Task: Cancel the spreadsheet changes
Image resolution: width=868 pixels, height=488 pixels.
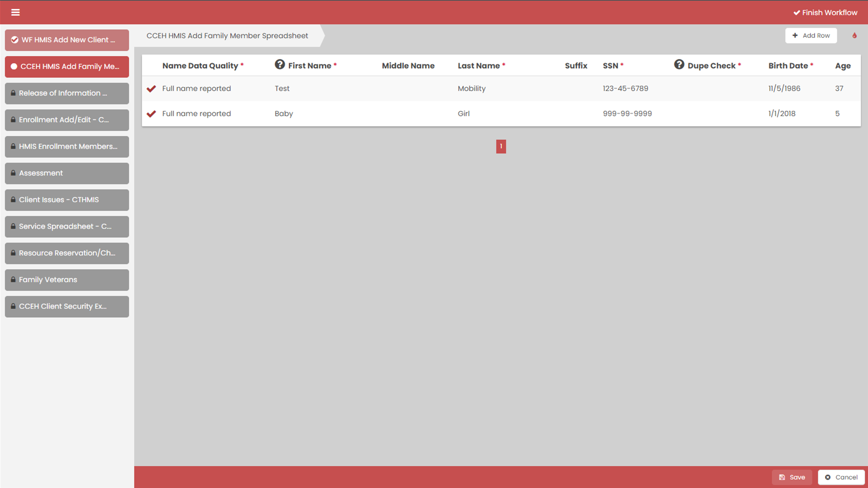Action: pyautogui.click(x=841, y=477)
